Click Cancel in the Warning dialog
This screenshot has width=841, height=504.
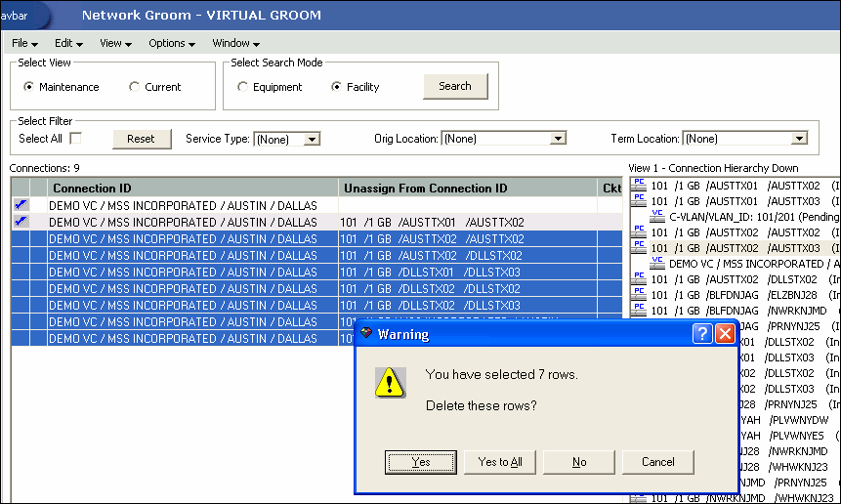point(658,462)
